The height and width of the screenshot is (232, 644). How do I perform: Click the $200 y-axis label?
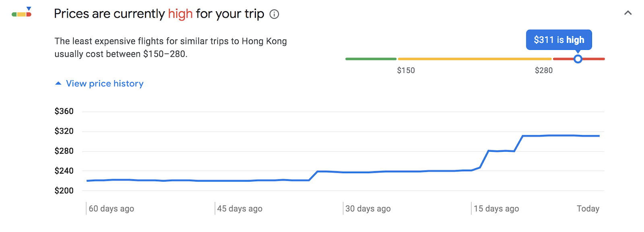point(64,191)
